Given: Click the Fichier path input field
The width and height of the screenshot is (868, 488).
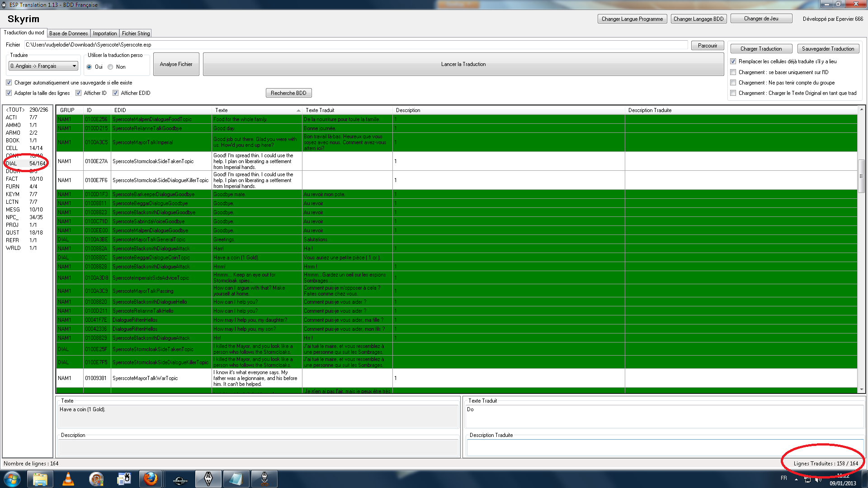Looking at the screenshot, I should pos(356,45).
